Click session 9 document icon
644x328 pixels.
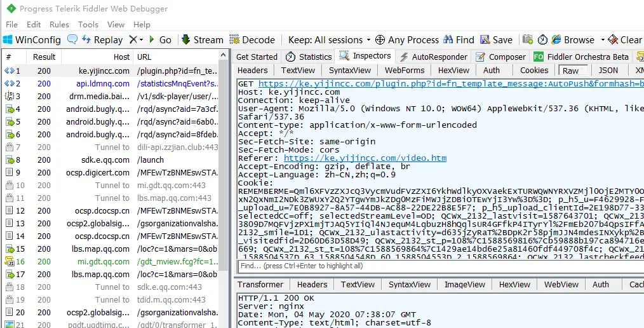click(x=9, y=173)
